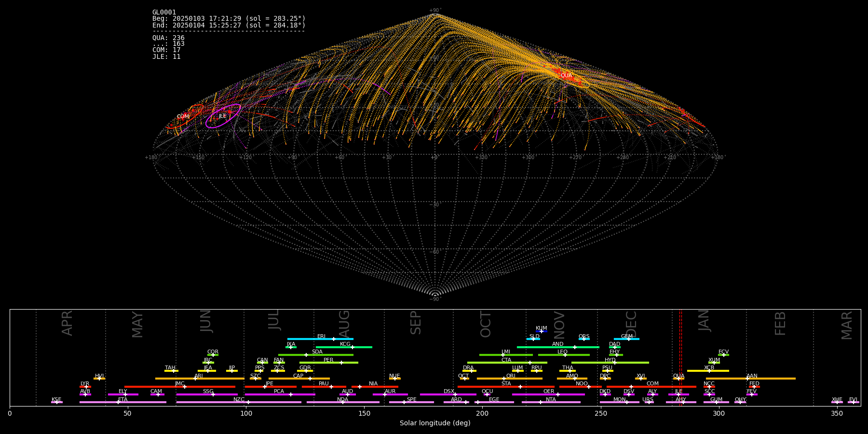Click the JMC shower bar in timeline
The image size is (868, 434).
click(x=180, y=387)
